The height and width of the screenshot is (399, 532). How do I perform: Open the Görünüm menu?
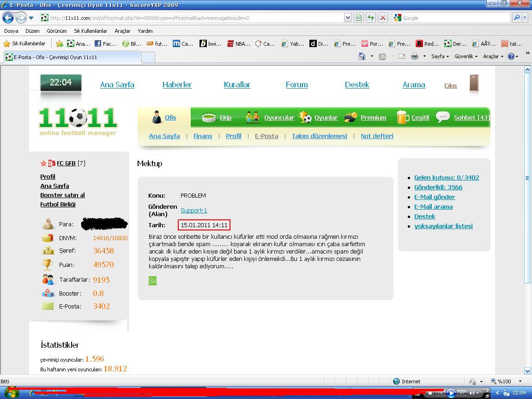[x=57, y=31]
